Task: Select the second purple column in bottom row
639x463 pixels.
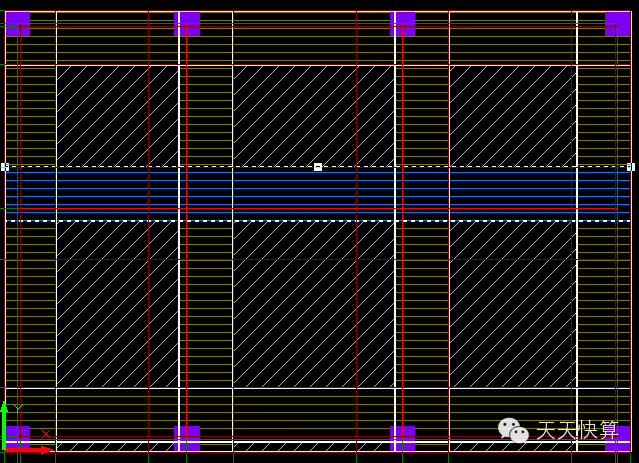Action: pyautogui.click(x=187, y=439)
